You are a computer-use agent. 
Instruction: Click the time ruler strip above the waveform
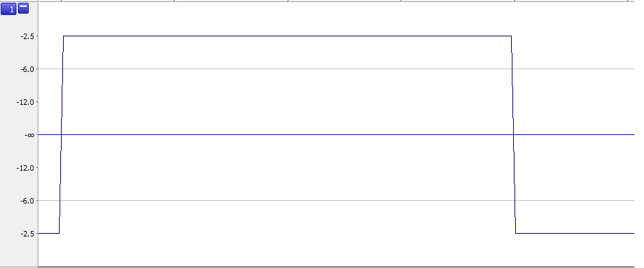[337, 1]
